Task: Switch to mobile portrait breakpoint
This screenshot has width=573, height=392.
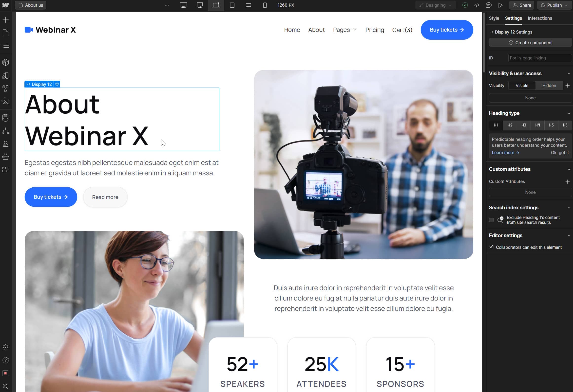Action: 265,5
